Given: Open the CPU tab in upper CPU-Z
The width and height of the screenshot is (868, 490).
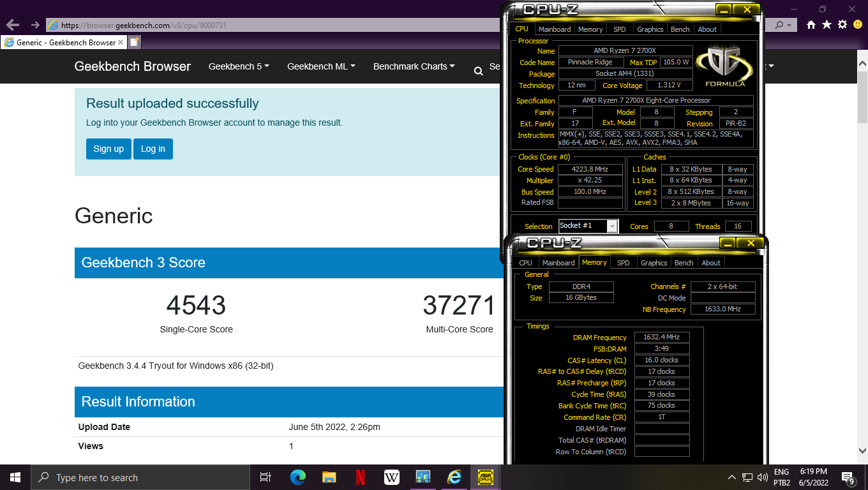Looking at the screenshot, I should pos(522,29).
